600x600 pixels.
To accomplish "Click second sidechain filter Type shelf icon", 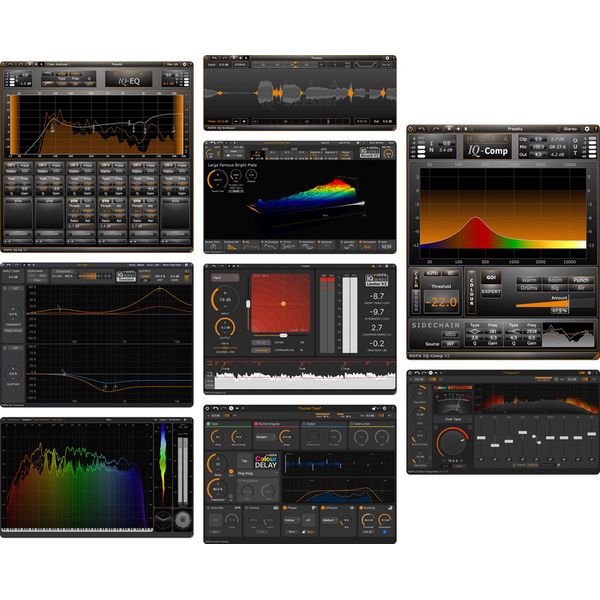I will click(514, 331).
